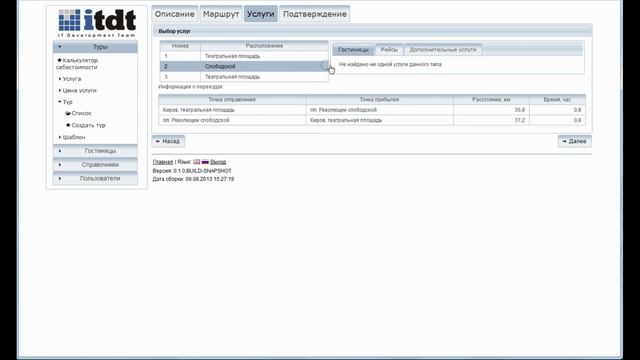Switch to the Рейсы services tab
The image size is (640, 360).
[x=389, y=49]
